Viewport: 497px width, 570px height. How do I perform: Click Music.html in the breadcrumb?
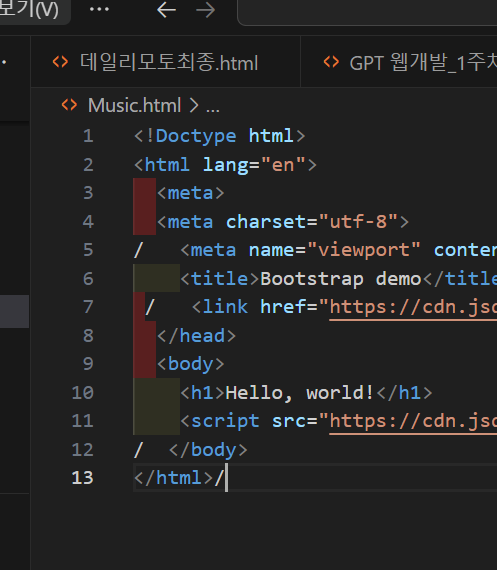[135, 105]
